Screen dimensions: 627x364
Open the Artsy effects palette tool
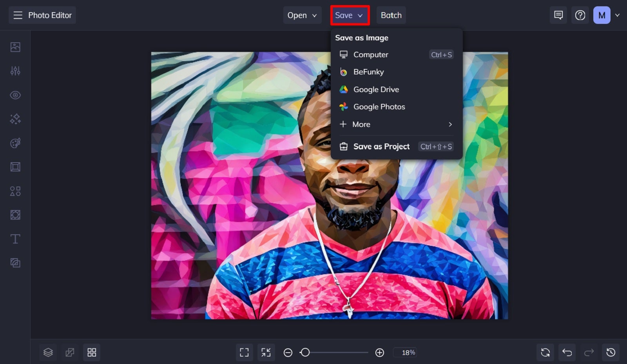pyautogui.click(x=15, y=143)
